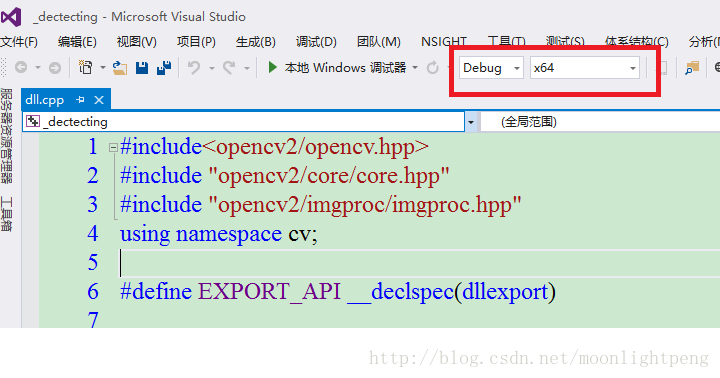Click the new project toolbar icon
Viewport: 720px width, 378px height.
[85, 68]
